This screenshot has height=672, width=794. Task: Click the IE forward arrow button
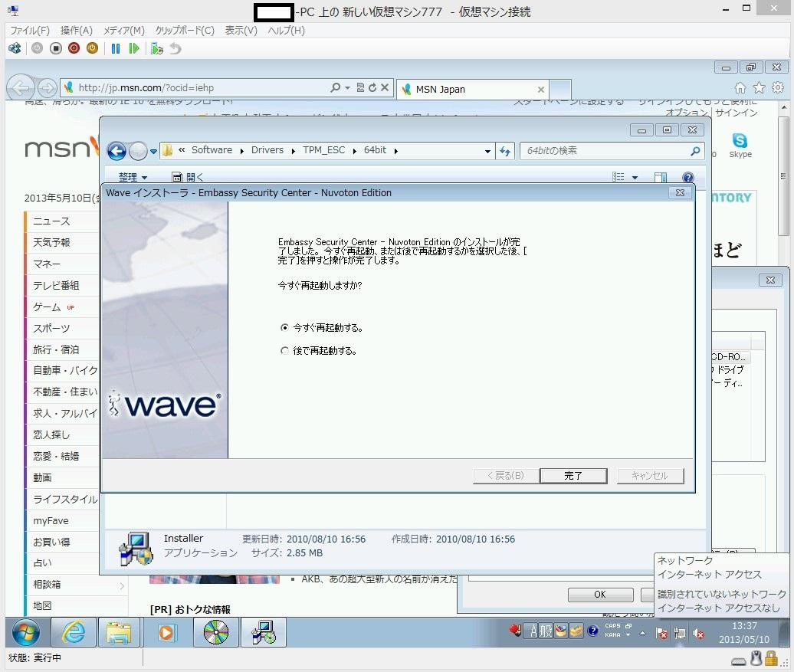click(x=47, y=88)
